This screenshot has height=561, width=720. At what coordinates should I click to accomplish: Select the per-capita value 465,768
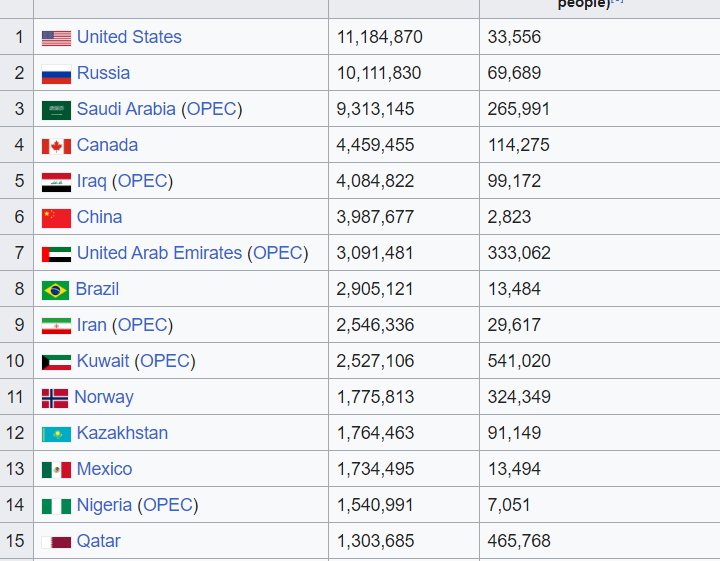519,541
